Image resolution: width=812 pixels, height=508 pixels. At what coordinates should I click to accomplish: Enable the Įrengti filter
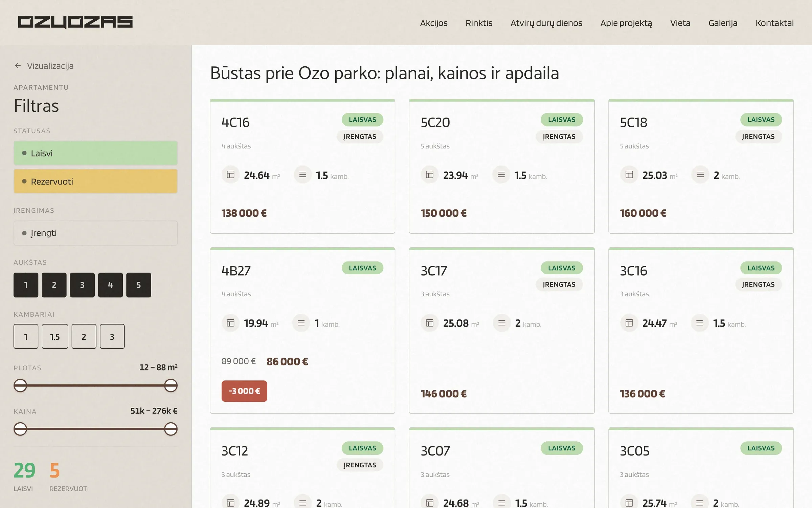[95, 233]
